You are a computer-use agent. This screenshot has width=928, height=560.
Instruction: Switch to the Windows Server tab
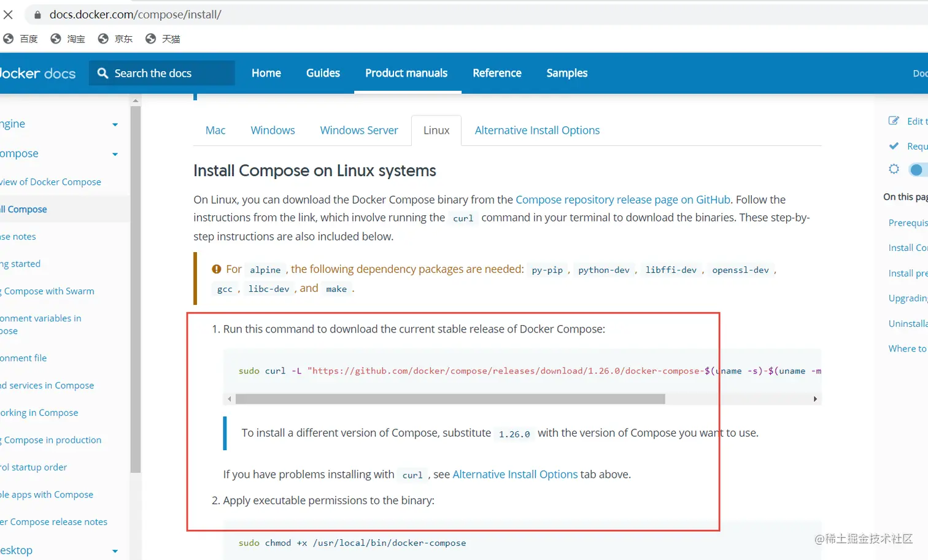359,130
